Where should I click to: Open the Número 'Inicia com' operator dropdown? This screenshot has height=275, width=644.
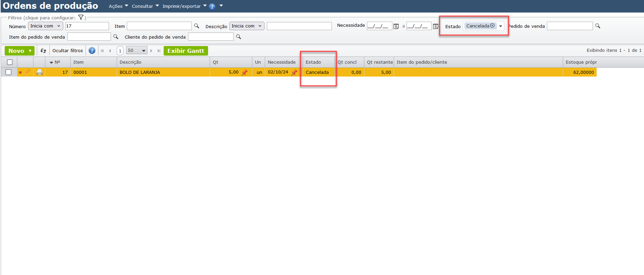click(x=46, y=26)
